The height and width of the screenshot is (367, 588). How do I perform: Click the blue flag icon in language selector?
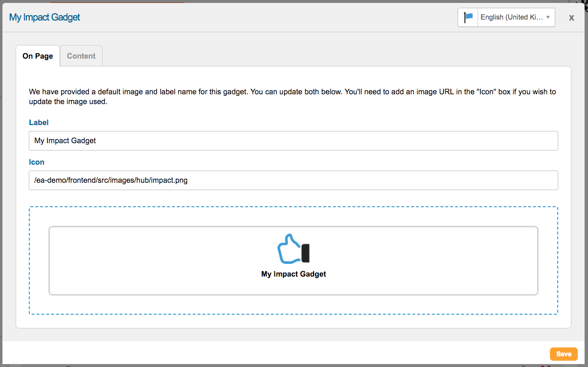coord(468,18)
